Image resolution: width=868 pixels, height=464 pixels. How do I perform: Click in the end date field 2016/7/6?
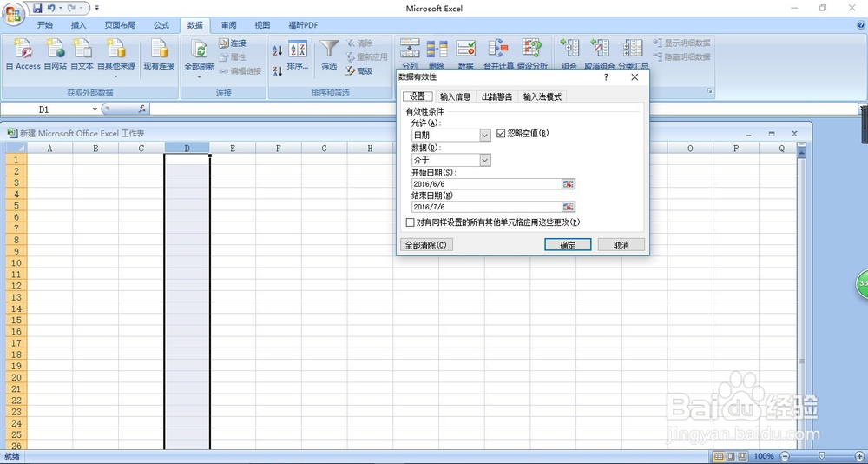tap(487, 207)
